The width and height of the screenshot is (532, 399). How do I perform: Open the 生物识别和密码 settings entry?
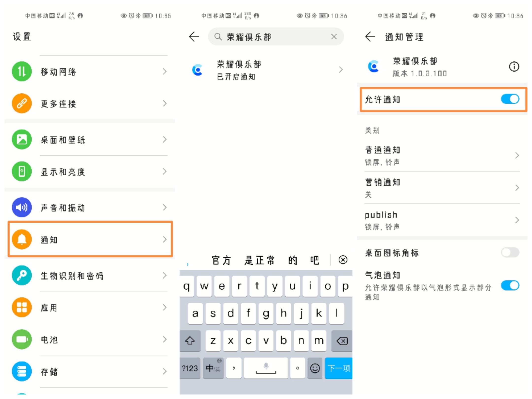[90, 275]
